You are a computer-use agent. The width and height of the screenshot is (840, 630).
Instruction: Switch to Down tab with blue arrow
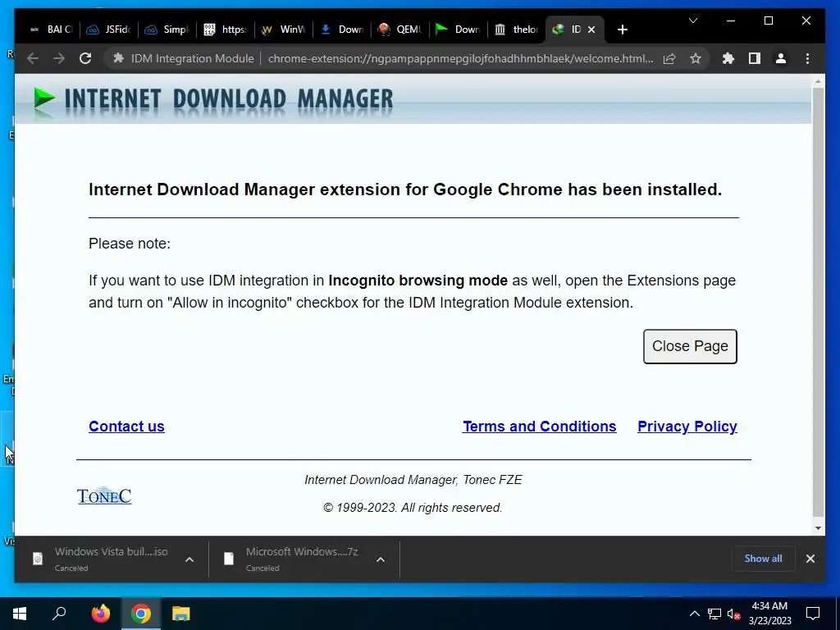coord(342,30)
